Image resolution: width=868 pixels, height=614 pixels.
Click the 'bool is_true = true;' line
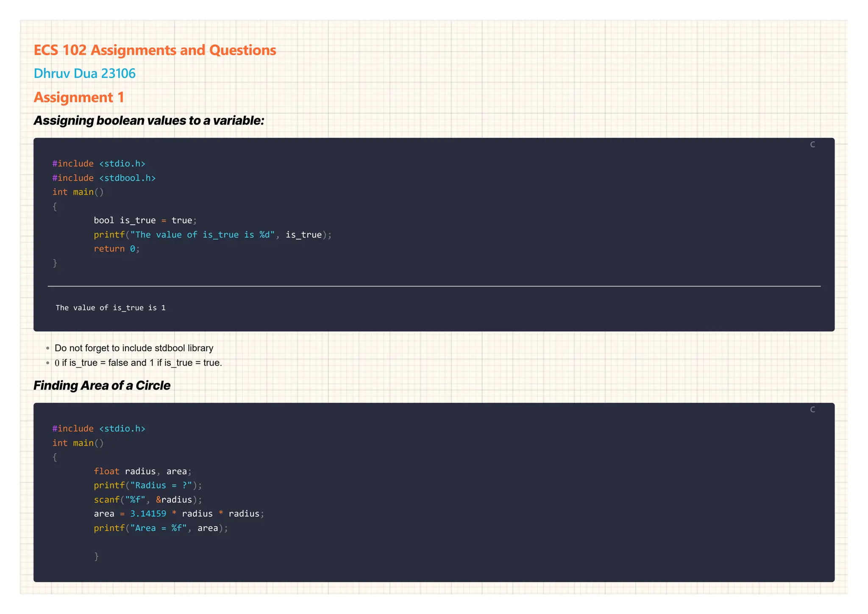click(145, 220)
